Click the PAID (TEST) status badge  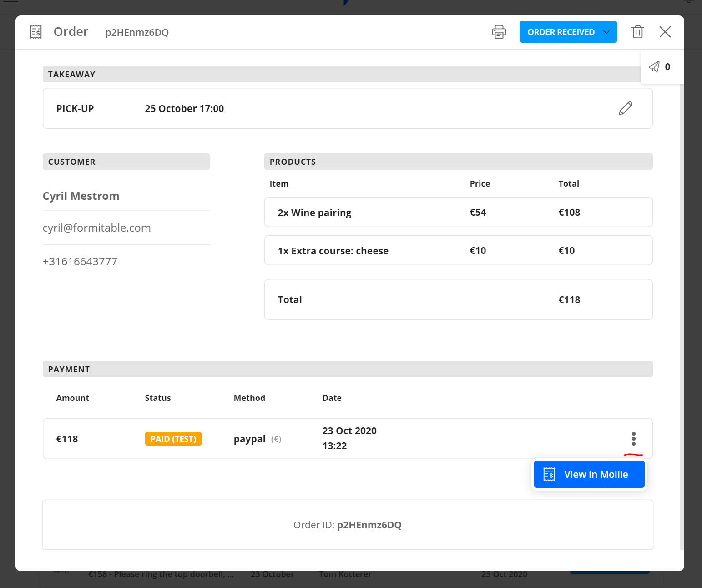pyautogui.click(x=173, y=439)
